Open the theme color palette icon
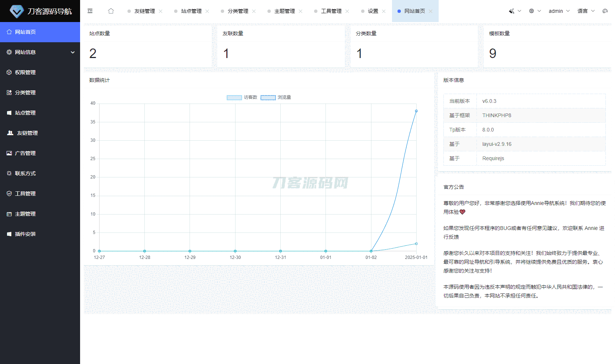Image resolution: width=615 pixels, height=364 pixels. 605,11
